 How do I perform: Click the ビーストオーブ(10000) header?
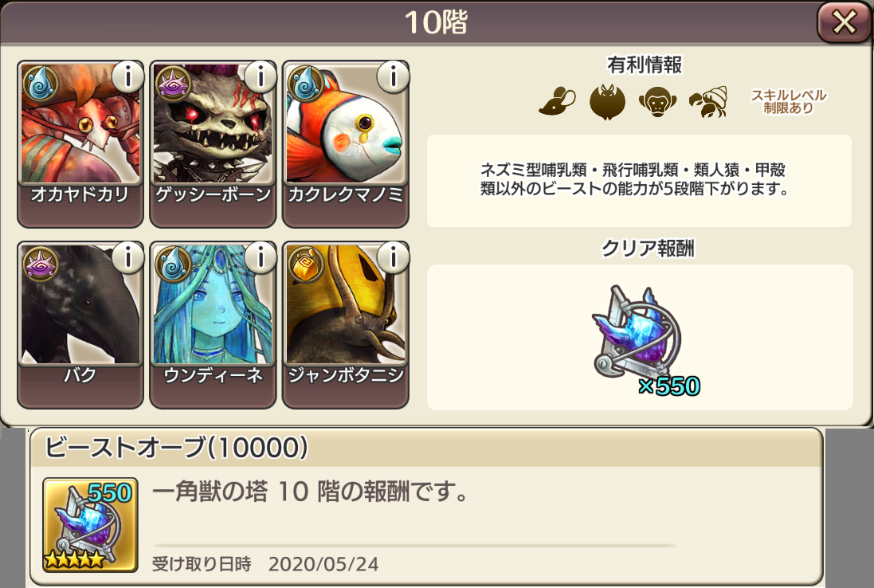pos(176,448)
